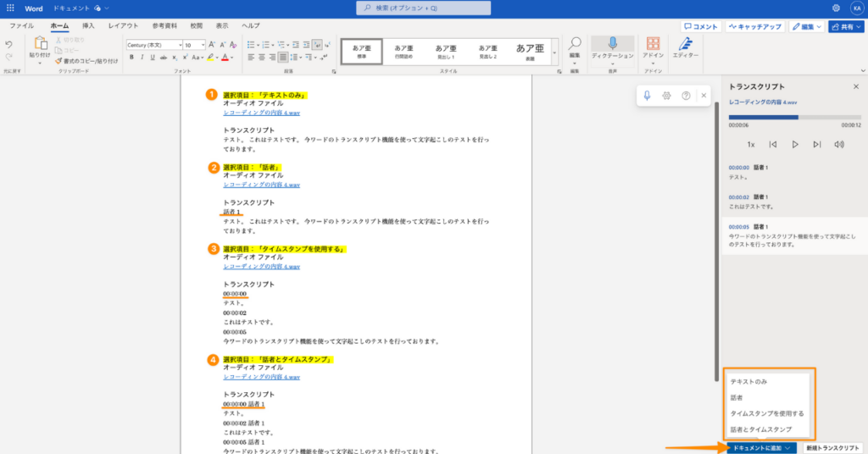Open the レコーディングの内容 4.wav link in panel

coord(764,102)
